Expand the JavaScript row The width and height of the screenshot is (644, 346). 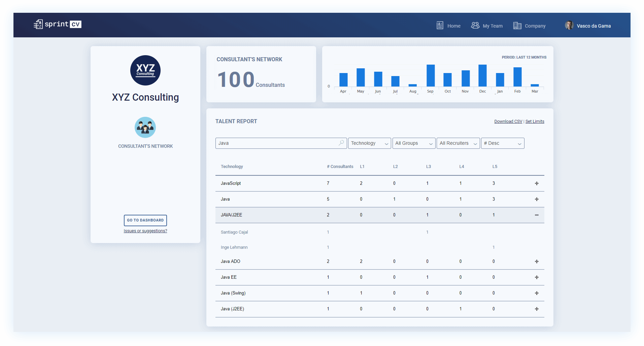click(537, 183)
